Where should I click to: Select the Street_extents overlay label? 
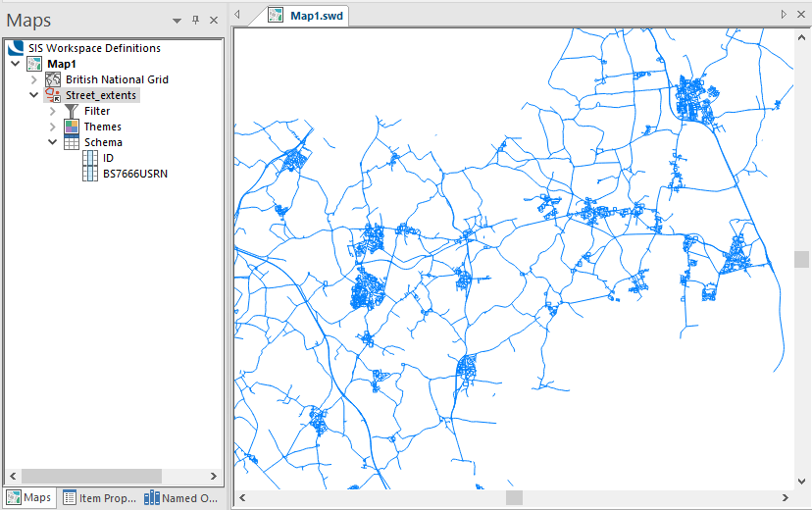[101, 95]
